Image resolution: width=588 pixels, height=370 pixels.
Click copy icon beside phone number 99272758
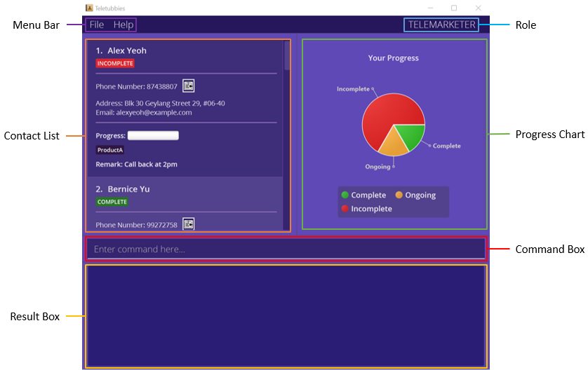(188, 224)
